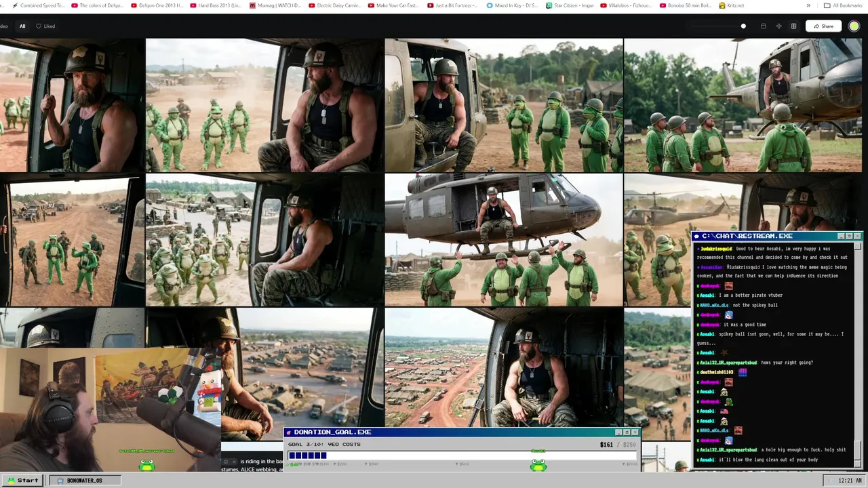Open thumbnail of soldier on skid beside frog troops
868x488 pixels.
point(504,105)
